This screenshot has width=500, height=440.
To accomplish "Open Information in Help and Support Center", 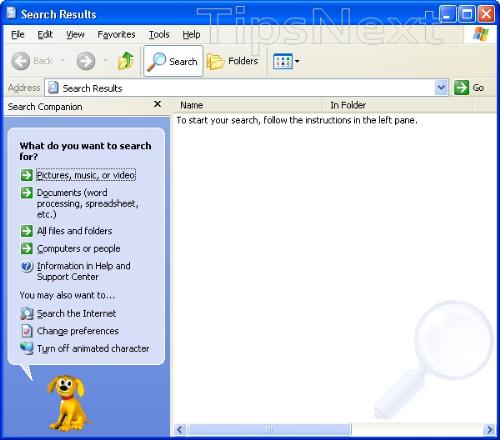I will pyautogui.click(x=84, y=271).
